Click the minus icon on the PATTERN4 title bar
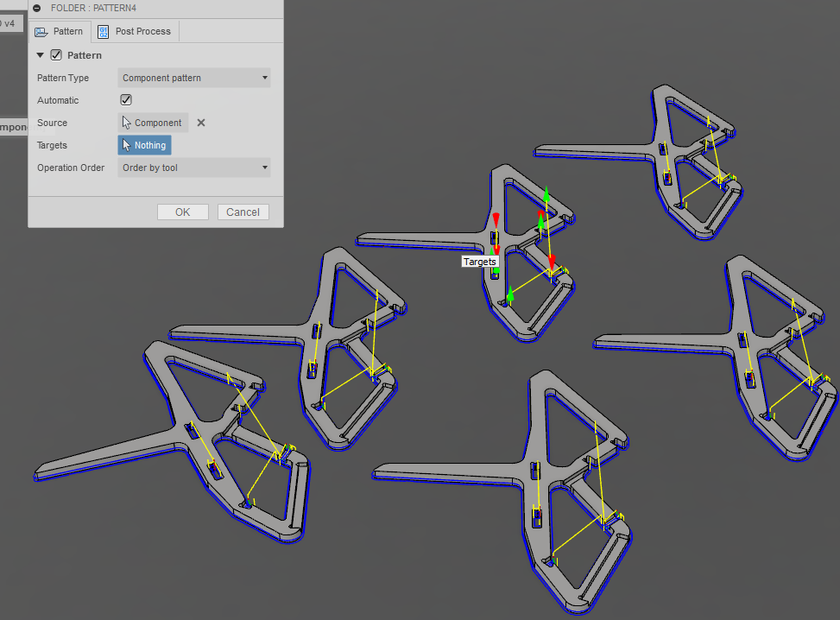 [38, 9]
